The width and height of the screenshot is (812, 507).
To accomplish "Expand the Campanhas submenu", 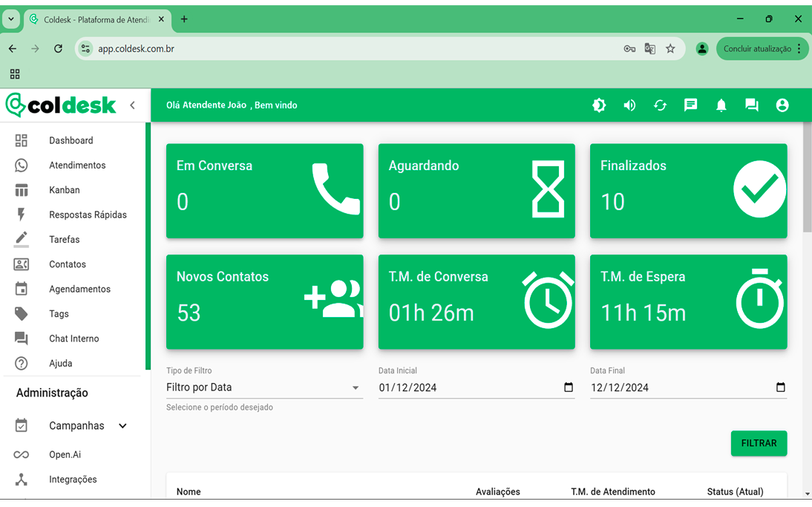I will tap(122, 426).
